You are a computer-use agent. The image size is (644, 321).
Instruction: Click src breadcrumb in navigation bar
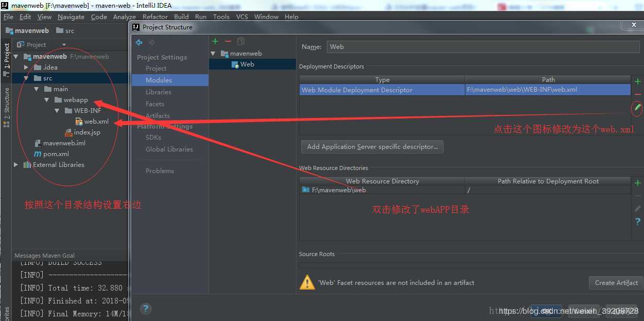click(x=65, y=30)
